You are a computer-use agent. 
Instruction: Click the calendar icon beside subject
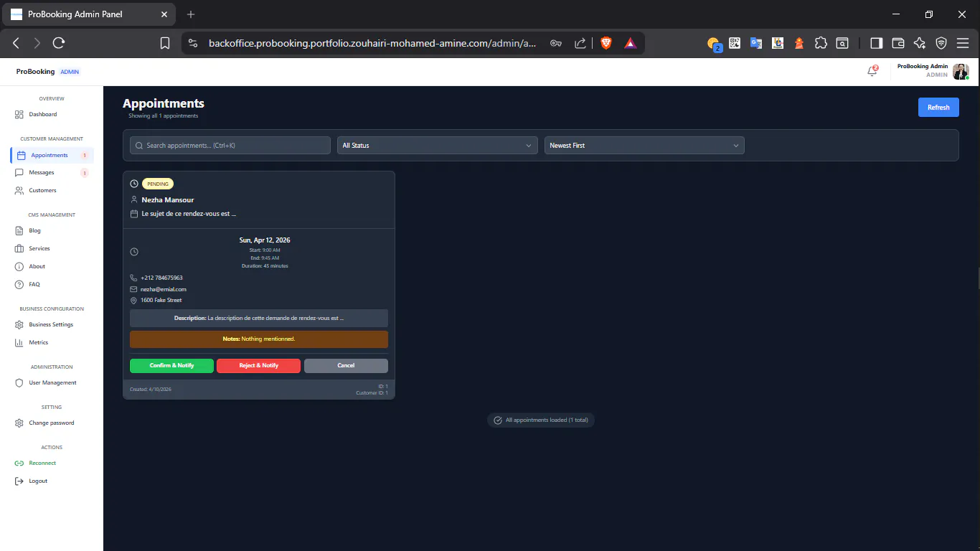click(x=134, y=214)
